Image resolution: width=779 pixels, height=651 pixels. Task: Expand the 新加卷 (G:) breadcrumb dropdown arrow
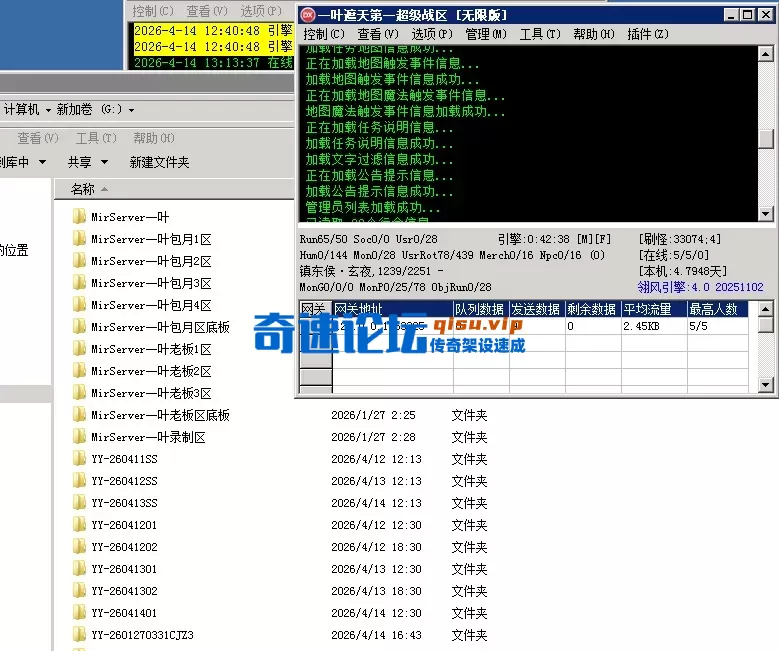coord(131,110)
